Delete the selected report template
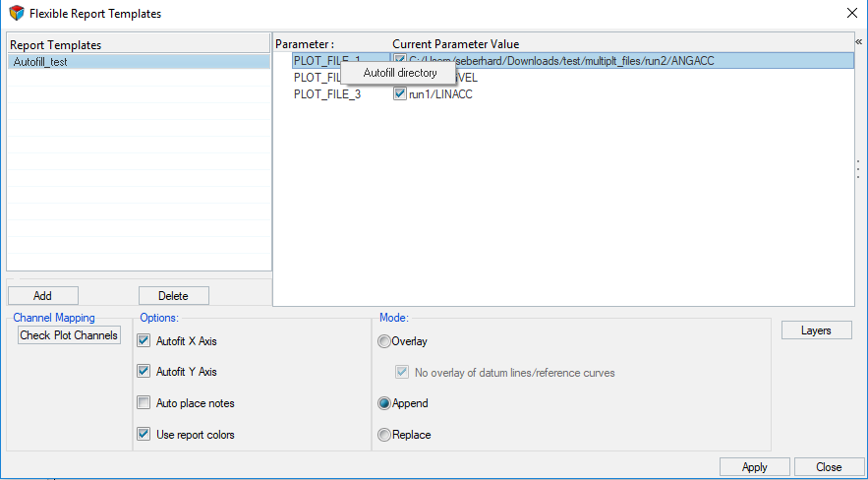 pos(174,295)
